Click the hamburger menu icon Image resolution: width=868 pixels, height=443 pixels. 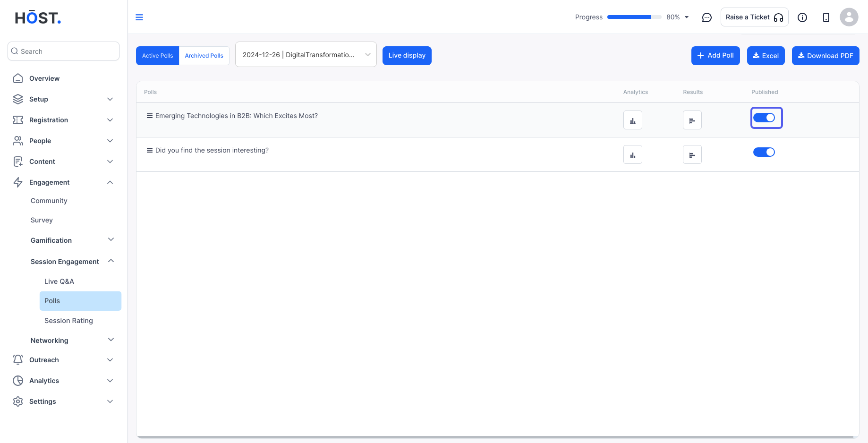coord(139,17)
